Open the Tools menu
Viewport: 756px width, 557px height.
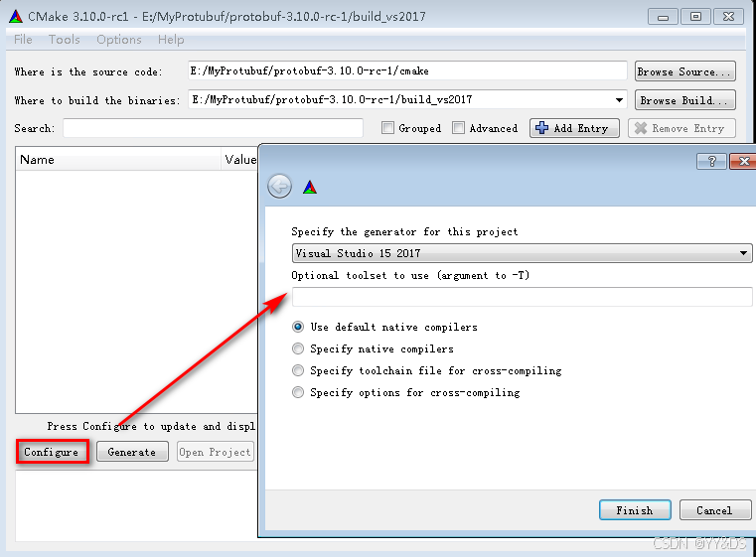(x=65, y=40)
